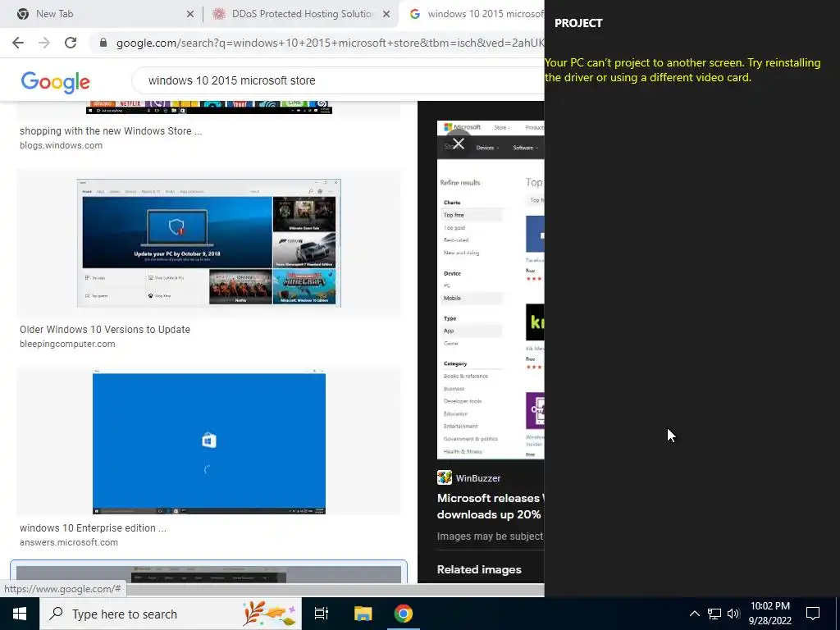Open 'shopping with the new Windows Store' result

tap(111, 130)
